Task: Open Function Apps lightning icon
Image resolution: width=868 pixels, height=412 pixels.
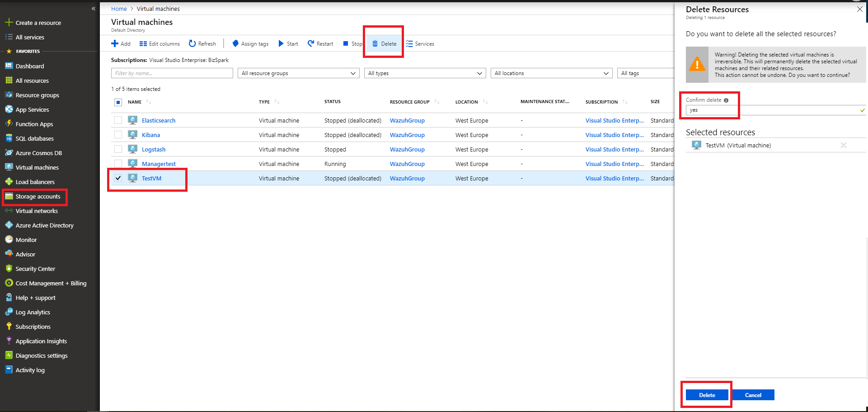Action: (9, 124)
